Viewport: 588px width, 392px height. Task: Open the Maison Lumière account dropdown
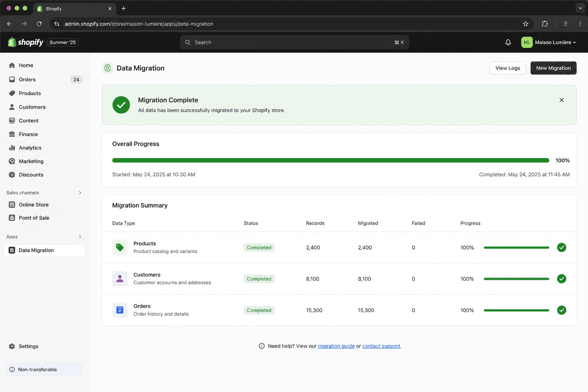pyautogui.click(x=549, y=42)
